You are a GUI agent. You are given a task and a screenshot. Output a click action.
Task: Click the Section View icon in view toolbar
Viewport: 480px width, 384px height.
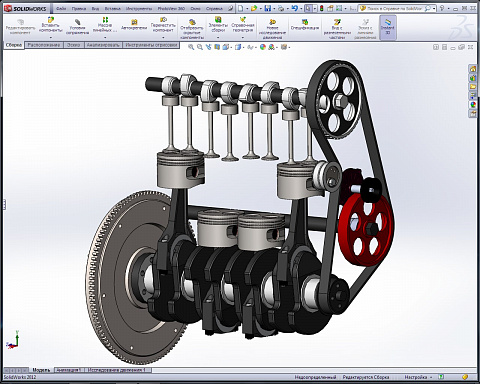click(217, 47)
